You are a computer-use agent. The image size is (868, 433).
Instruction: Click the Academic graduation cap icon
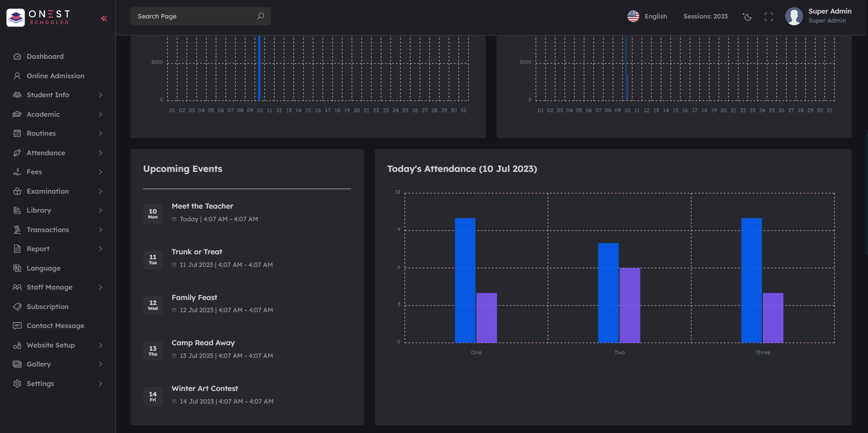(x=17, y=114)
